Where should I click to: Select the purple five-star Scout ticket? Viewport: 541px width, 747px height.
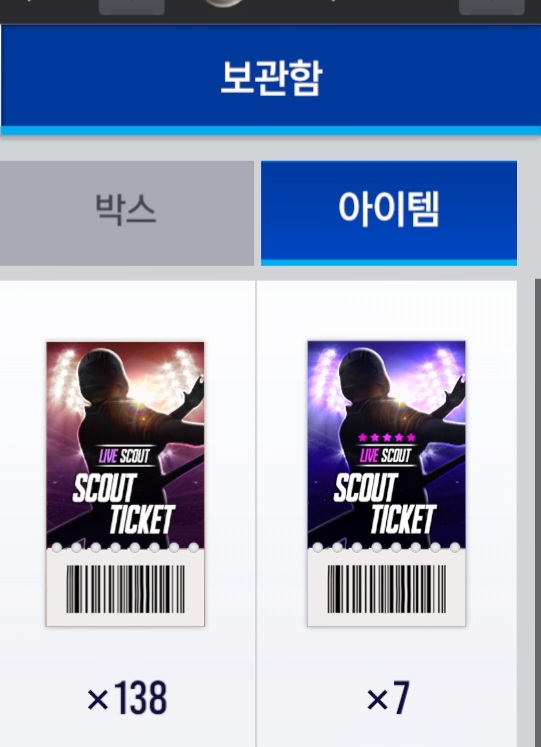386,484
